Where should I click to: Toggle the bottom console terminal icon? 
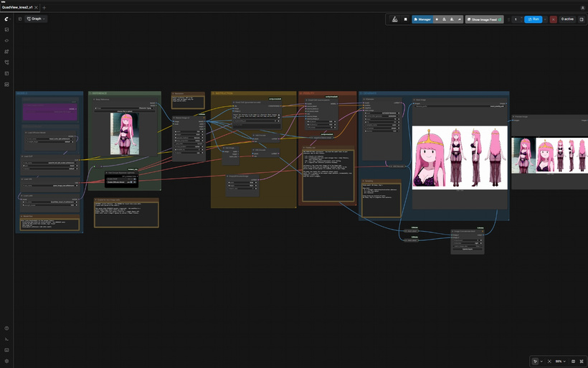point(6,339)
